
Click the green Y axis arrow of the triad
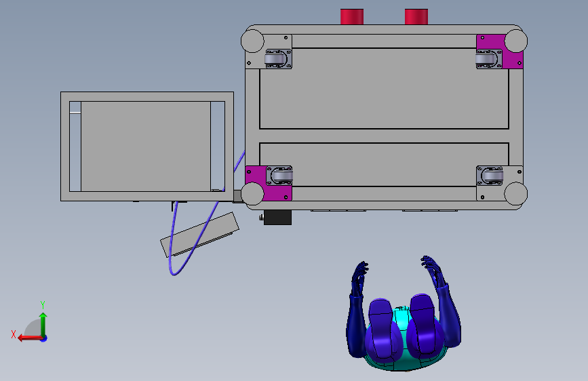point(43,324)
